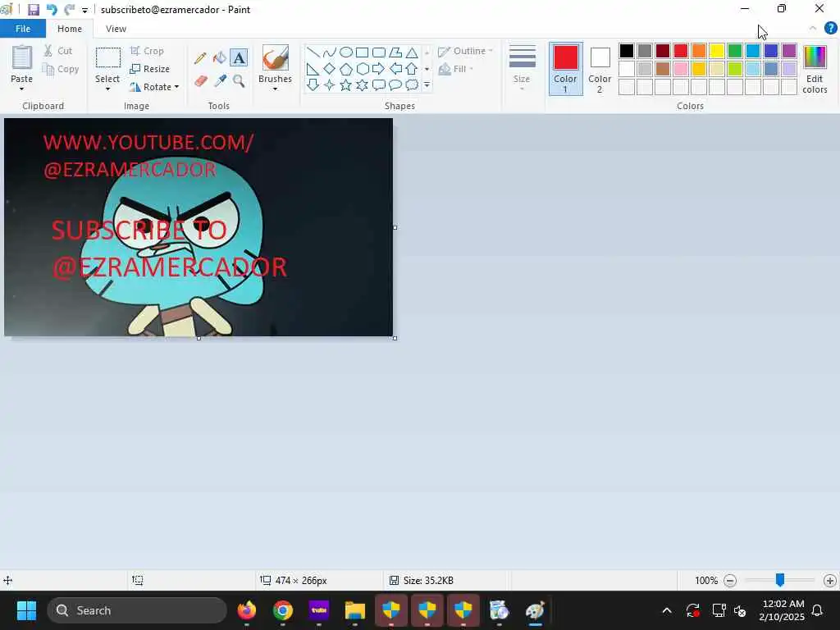Choose the Pentagon shape
The width and height of the screenshot is (840, 630).
pyautogui.click(x=346, y=69)
